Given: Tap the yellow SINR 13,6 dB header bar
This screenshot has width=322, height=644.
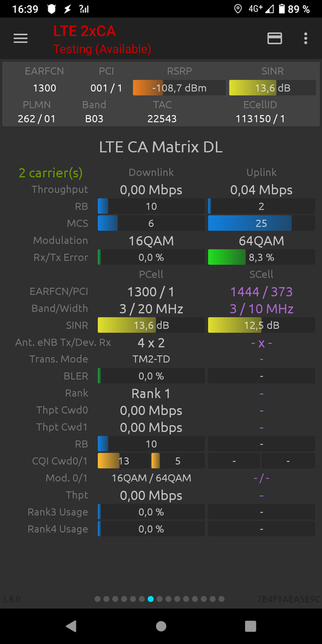Looking at the screenshot, I should click(273, 88).
